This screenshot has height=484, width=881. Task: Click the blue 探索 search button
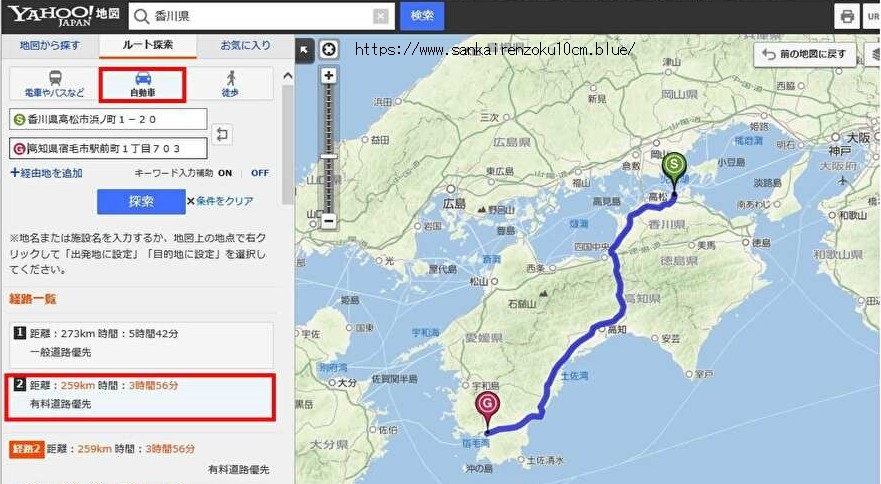[141, 201]
